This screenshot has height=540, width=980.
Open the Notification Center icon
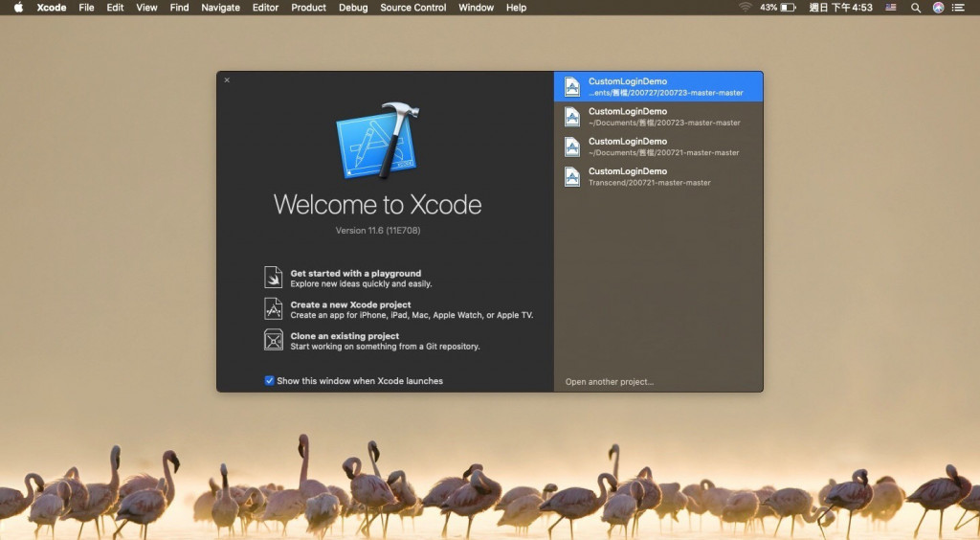coord(958,8)
